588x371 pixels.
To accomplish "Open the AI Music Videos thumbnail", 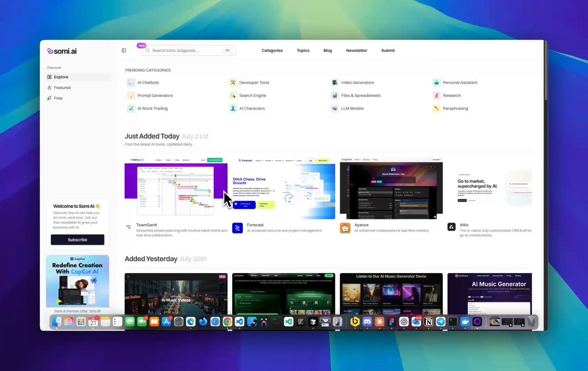I will 176,294.
